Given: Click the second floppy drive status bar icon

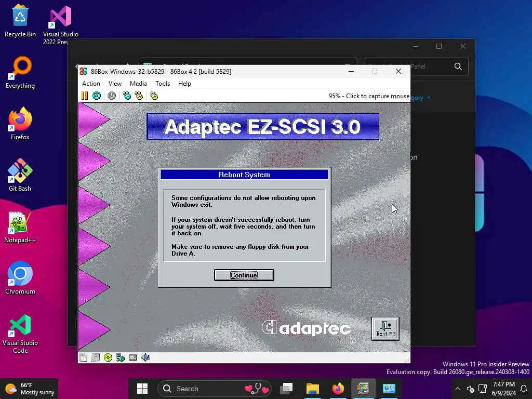Looking at the screenshot, I should pos(96,357).
